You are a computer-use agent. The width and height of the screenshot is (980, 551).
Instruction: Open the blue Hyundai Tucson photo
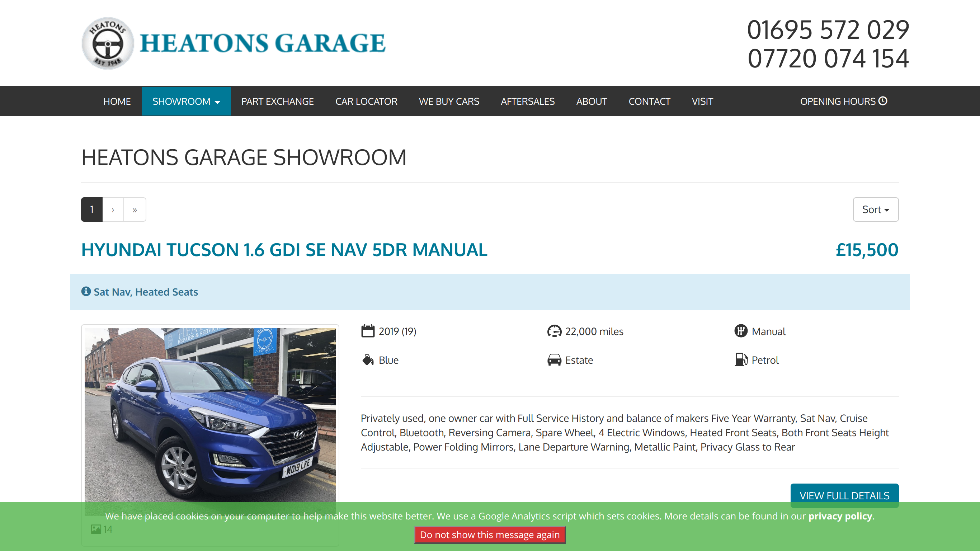pyautogui.click(x=210, y=422)
